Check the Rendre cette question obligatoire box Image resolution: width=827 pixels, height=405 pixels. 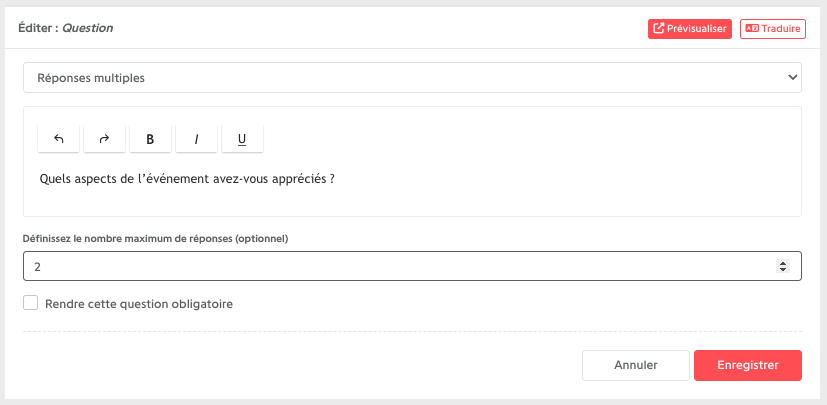pos(31,303)
